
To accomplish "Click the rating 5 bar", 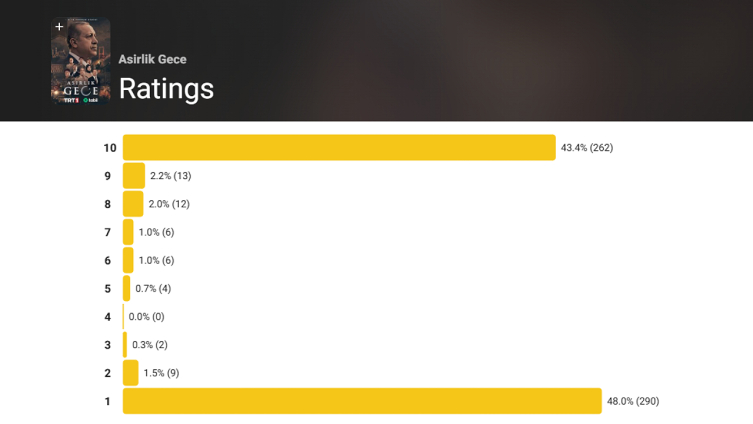I will click(x=126, y=289).
